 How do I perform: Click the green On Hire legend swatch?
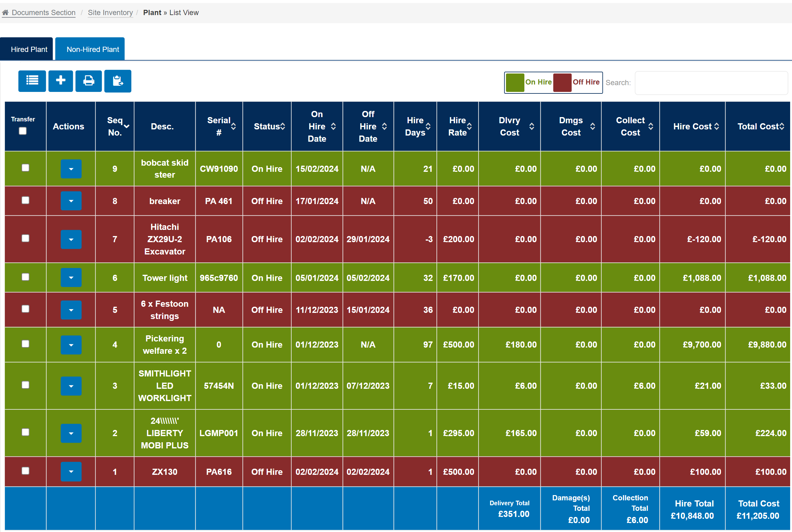point(515,82)
